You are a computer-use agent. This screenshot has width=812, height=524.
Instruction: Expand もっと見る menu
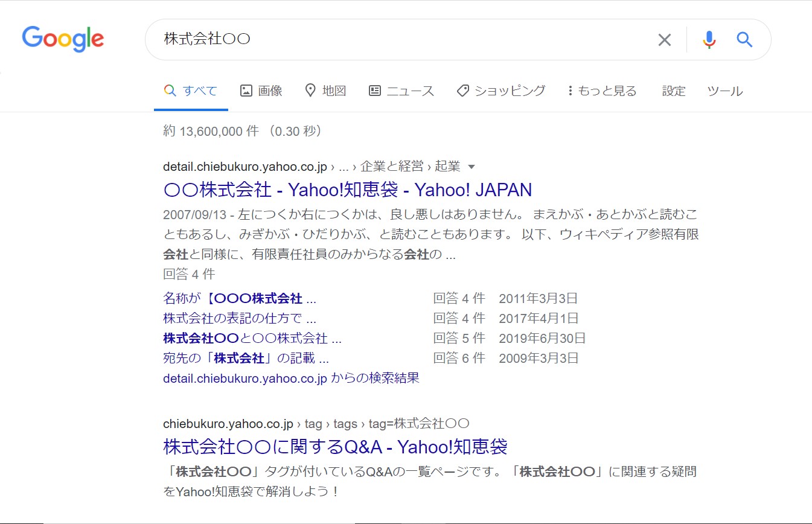pos(603,91)
